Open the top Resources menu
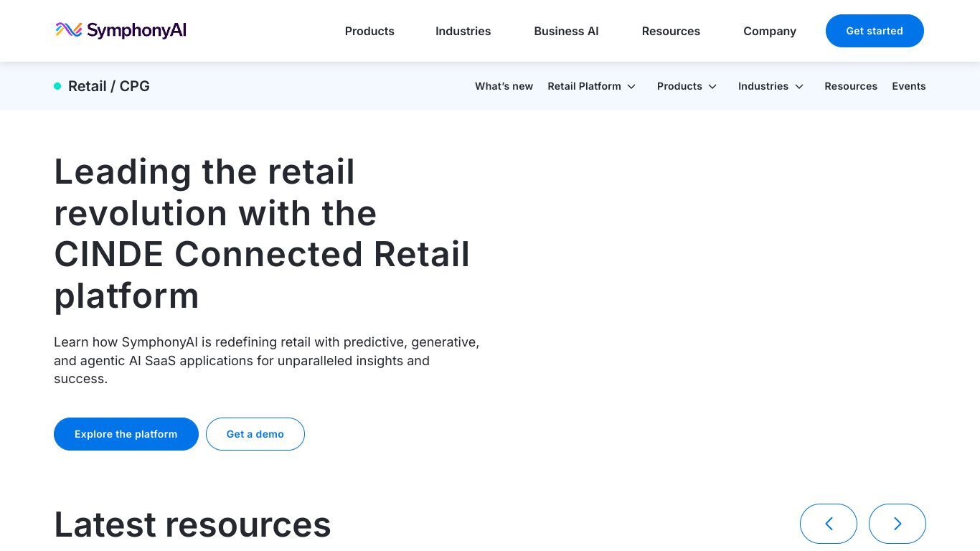Viewport: 980px width, 551px height. [671, 31]
